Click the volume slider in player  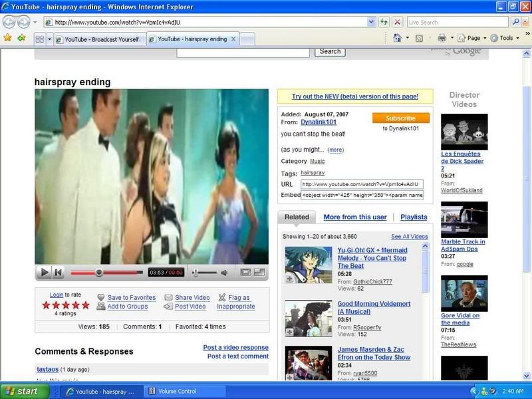tap(204, 273)
